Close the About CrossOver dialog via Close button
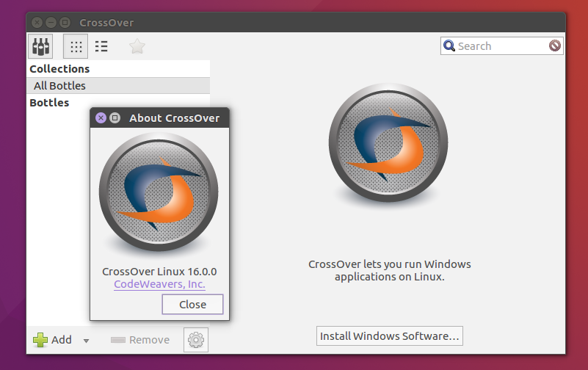 [x=192, y=305]
